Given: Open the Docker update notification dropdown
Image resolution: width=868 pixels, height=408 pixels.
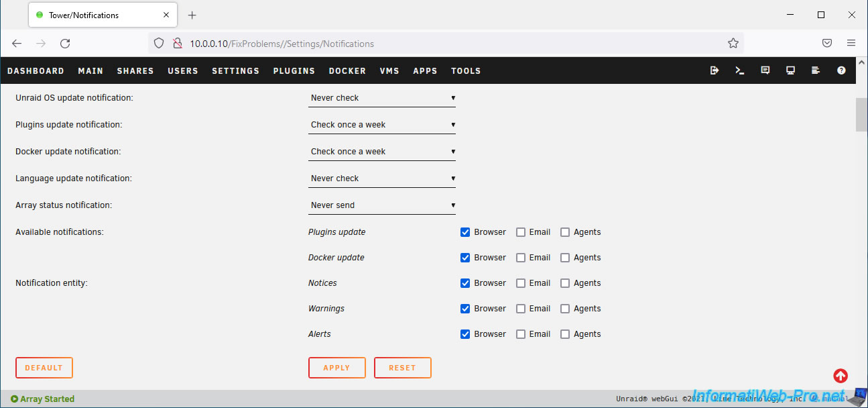Looking at the screenshot, I should point(382,152).
